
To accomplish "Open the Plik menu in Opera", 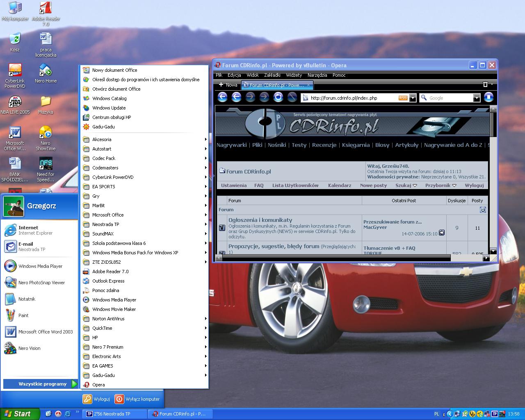I will point(219,75).
